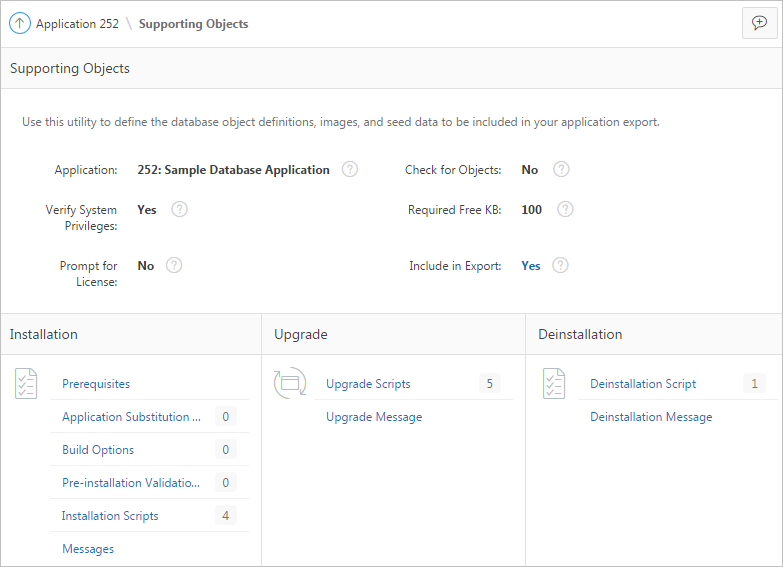Open the Prerequisites link
This screenshot has width=783, height=567.
96,384
